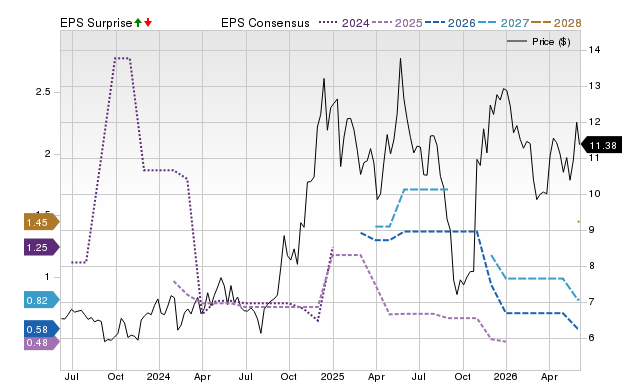Click the 2.5 label on EPS axis
Viewport: 640px width, 382px height.
[43, 92]
